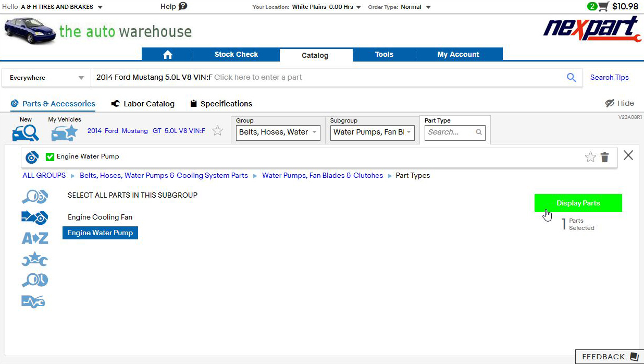The image size is (644, 364).
Task: Close the part type panel with X
Action: coord(628,155)
